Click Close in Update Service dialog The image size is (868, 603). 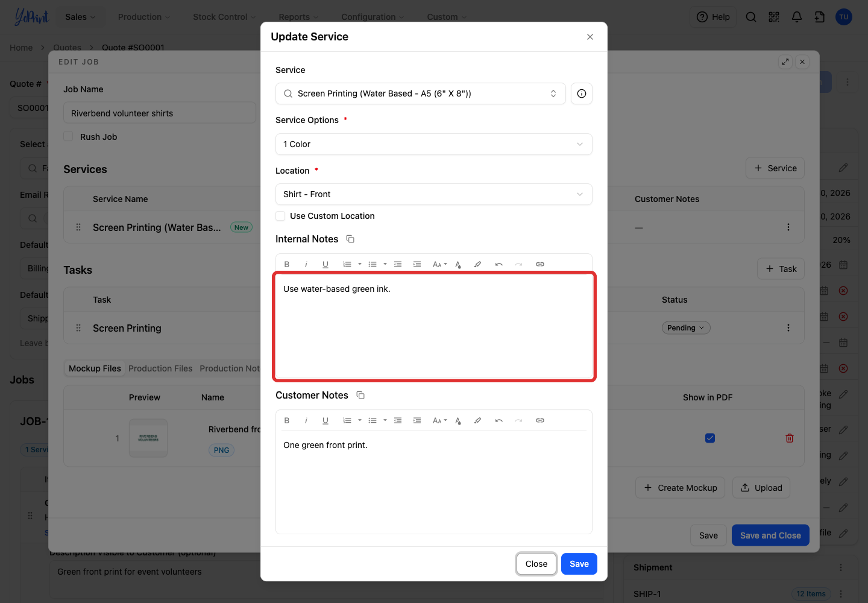(536, 564)
